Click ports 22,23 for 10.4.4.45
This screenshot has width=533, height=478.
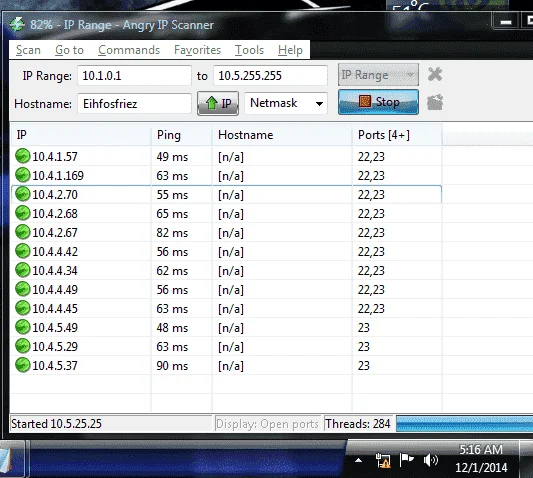point(371,309)
